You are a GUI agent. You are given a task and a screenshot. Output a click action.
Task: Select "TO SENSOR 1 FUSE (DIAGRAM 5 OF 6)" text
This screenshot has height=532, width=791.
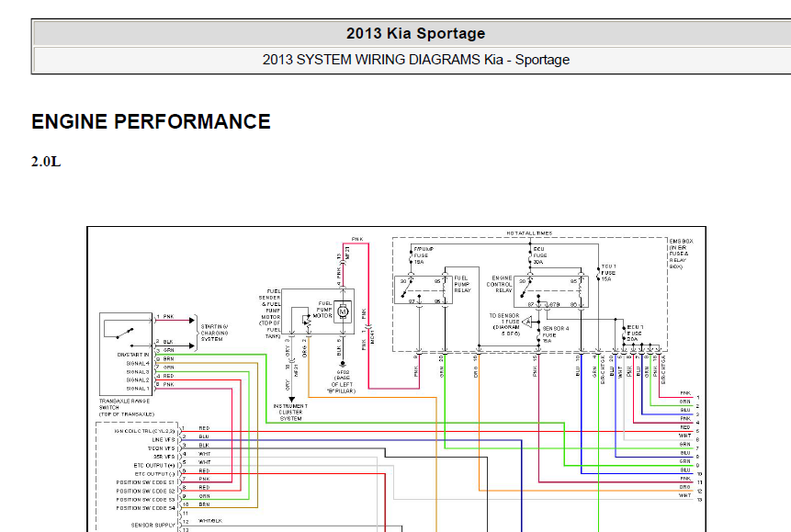(x=504, y=324)
